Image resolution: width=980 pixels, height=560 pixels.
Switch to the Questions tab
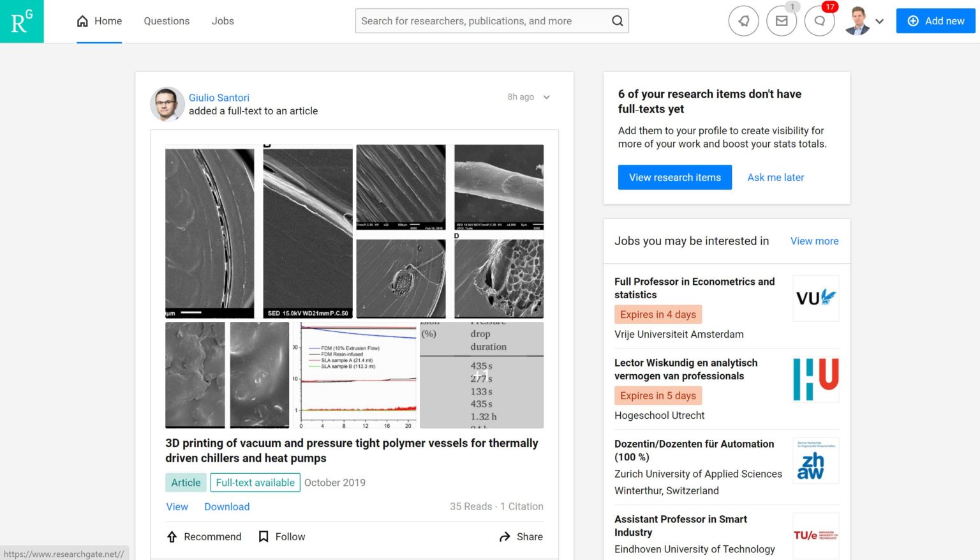[x=167, y=20]
